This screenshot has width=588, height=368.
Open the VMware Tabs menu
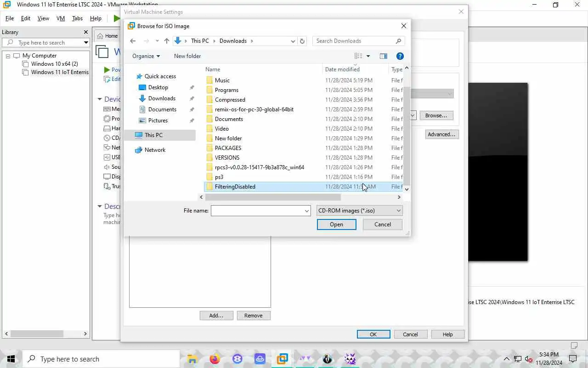coord(77,18)
